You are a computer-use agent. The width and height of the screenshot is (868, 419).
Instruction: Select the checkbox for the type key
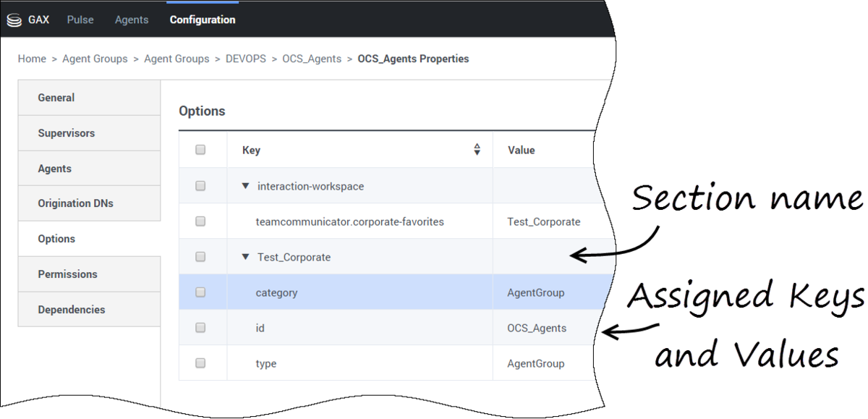coord(200,363)
